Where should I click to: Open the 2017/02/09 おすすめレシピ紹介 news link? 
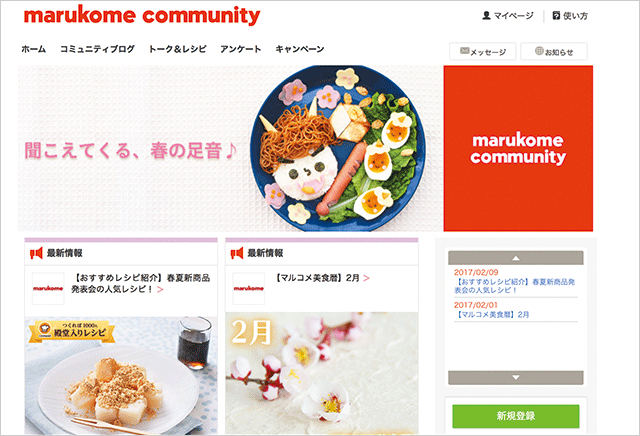tap(514, 286)
